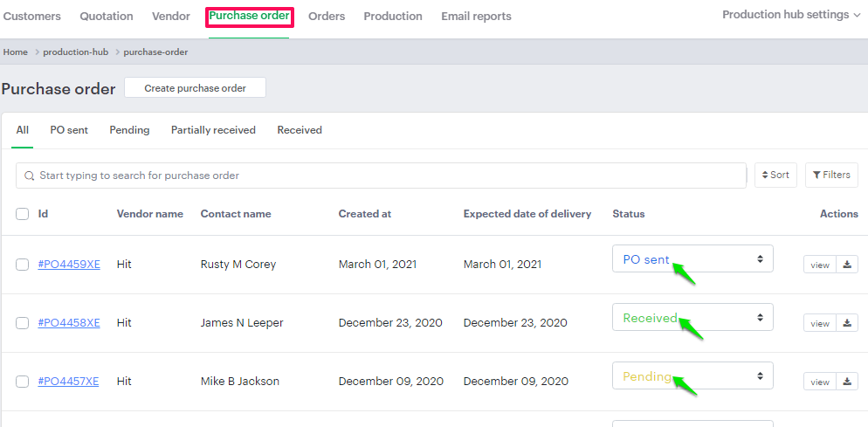Toggle the select-all checkbox in header
Viewport: 868px width, 427px height.
click(x=23, y=214)
